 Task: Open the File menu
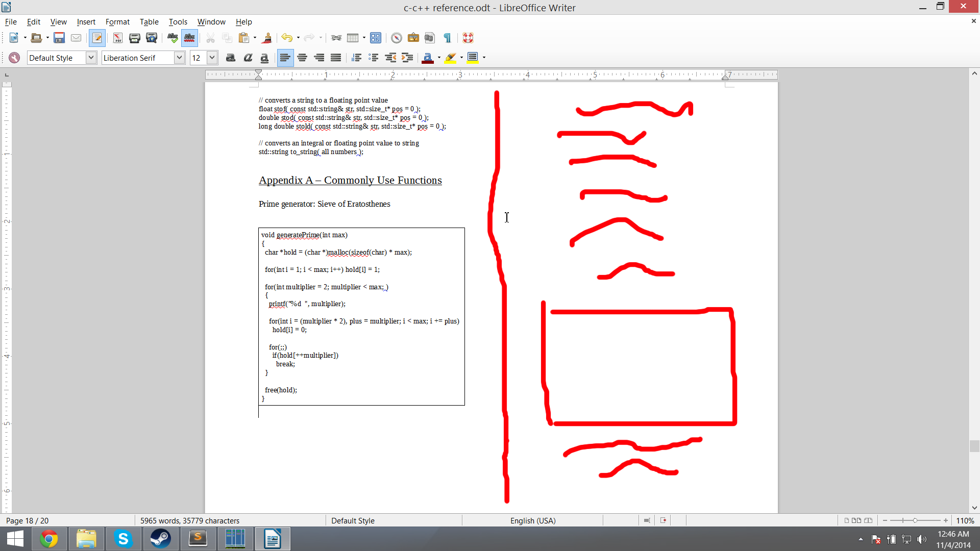click(x=11, y=21)
